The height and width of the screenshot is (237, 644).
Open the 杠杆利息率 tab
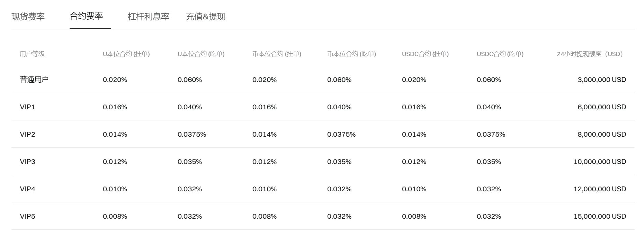click(x=149, y=17)
